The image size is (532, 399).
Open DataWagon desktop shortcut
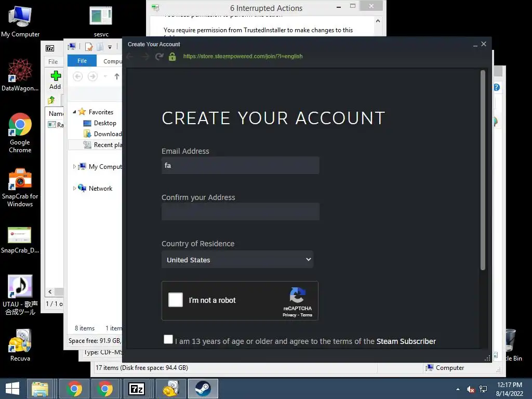pyautogui.click(x=20, y=75)
